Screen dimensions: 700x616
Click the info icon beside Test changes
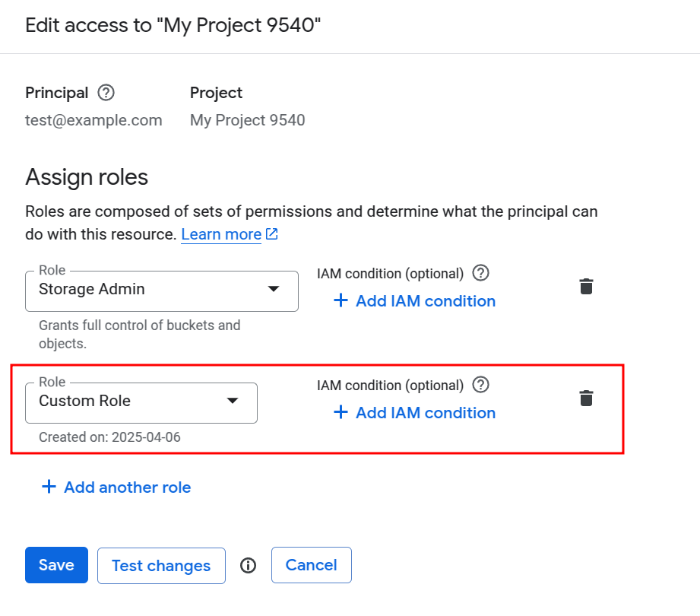tap(248, 565)
